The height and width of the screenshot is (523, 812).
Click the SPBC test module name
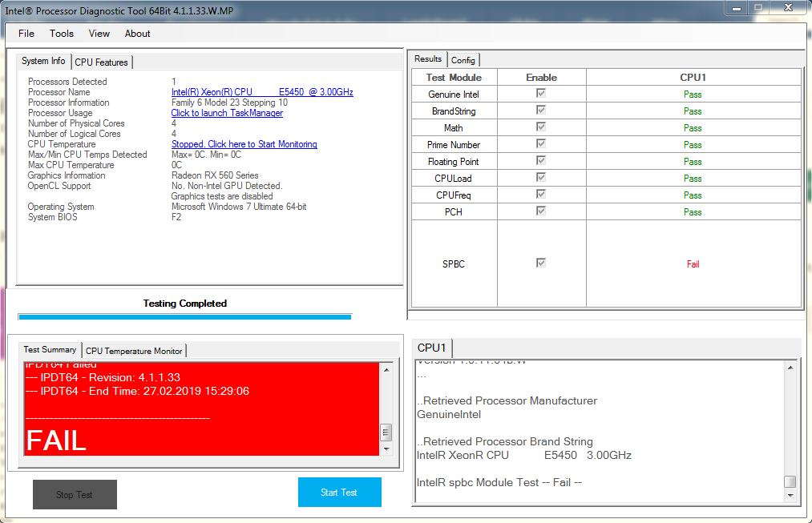click(454, 264)
